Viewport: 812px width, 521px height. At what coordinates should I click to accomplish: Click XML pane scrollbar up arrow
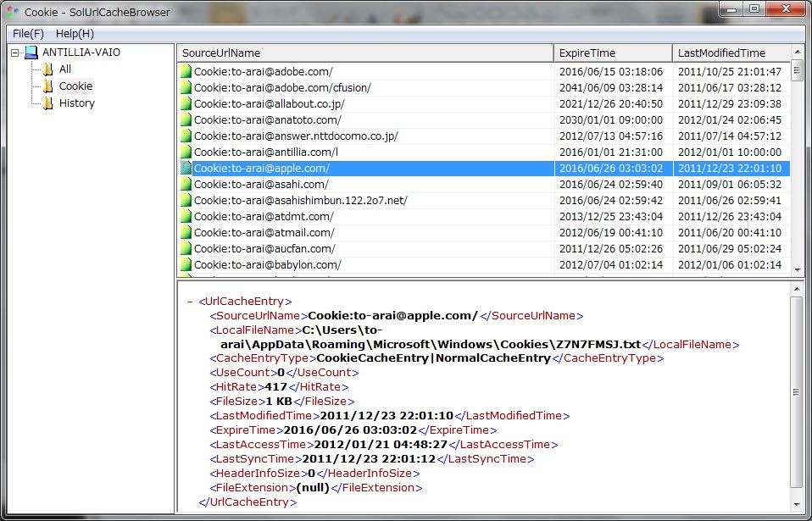(x=798, y=289)
